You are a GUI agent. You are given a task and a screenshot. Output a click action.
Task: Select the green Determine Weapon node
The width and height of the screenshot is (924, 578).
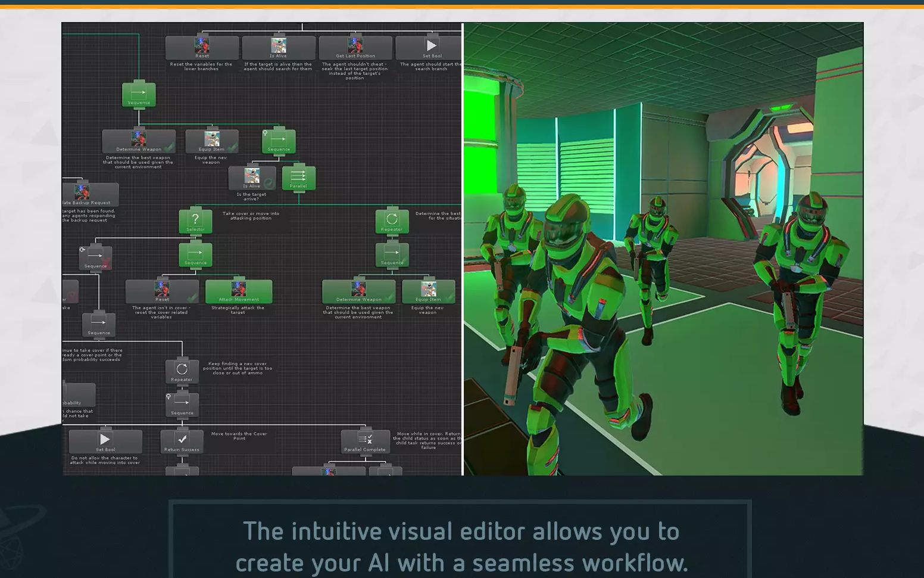tap(358, 291)
